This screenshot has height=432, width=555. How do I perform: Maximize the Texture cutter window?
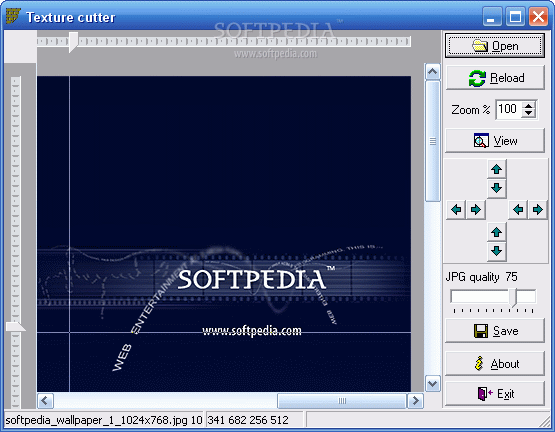click(515, 17)
